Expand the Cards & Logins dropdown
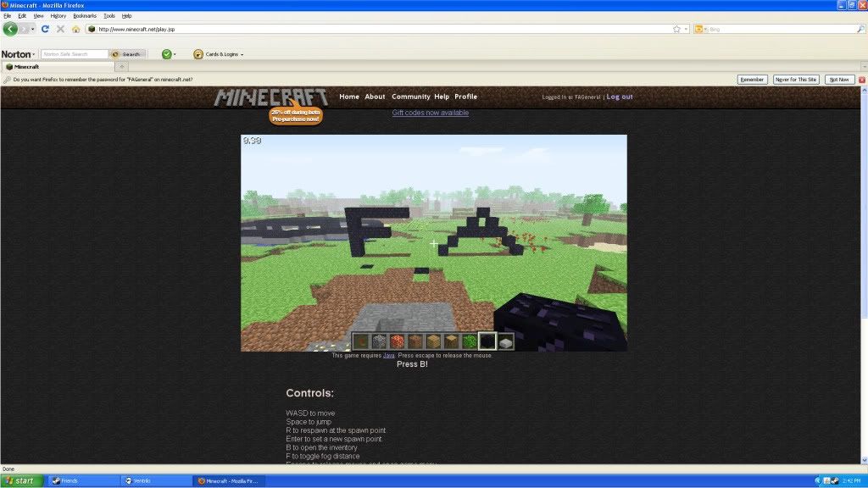The image size is (868, 488). [x=242, y=54]
